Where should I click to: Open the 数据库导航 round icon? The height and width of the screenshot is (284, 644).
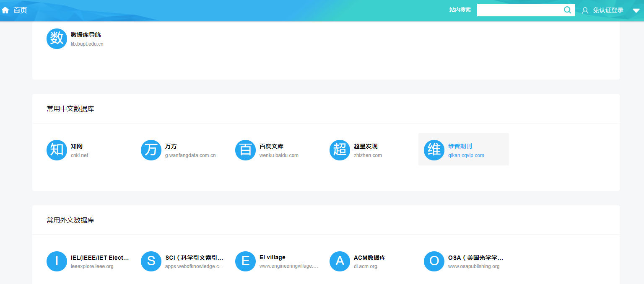[x=57, y=39]
